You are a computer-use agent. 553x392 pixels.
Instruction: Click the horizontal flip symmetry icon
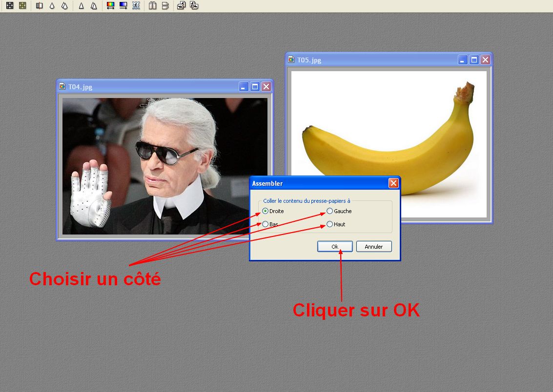tap(153, 6)
